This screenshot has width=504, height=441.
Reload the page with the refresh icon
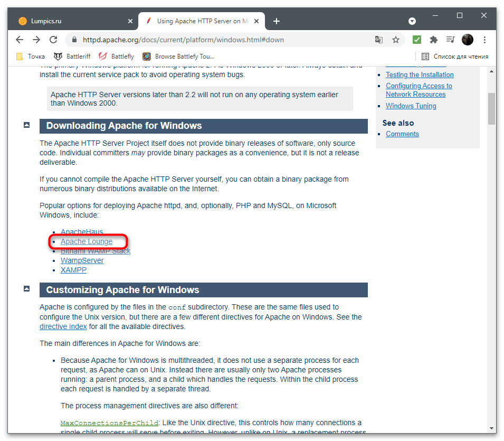click(53, 40)
